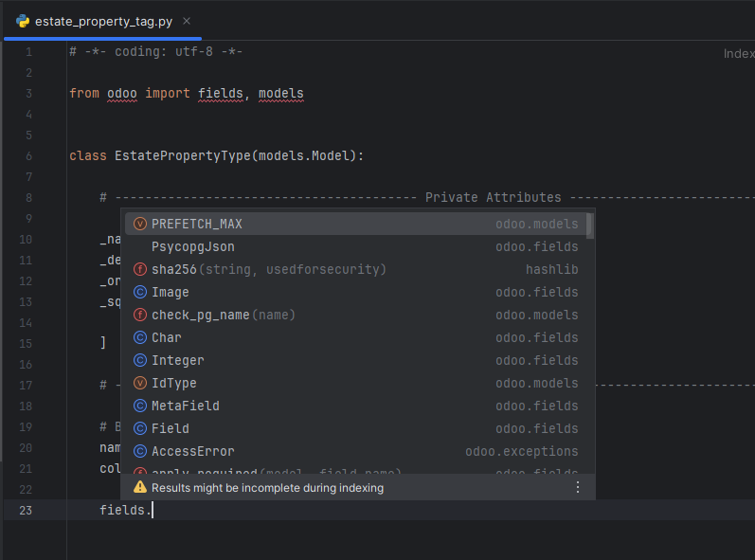This screenshot has width=755, height=560.
Task: Click variable icon beside IdType
Action: coord(139,383)
